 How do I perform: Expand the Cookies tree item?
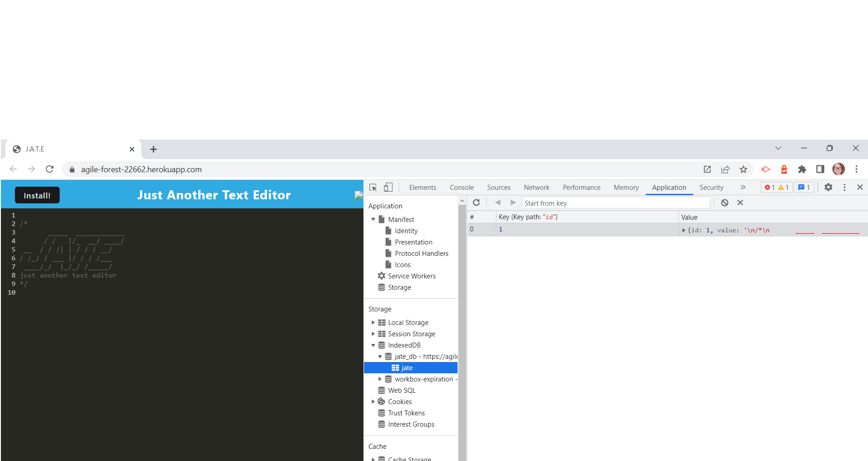[x=373, y=401]
